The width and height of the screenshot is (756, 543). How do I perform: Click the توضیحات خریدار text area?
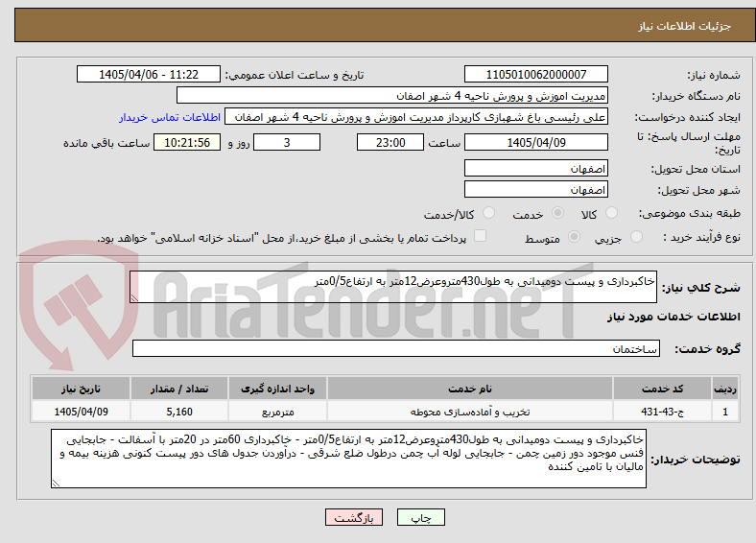click(x=348, y=459)
